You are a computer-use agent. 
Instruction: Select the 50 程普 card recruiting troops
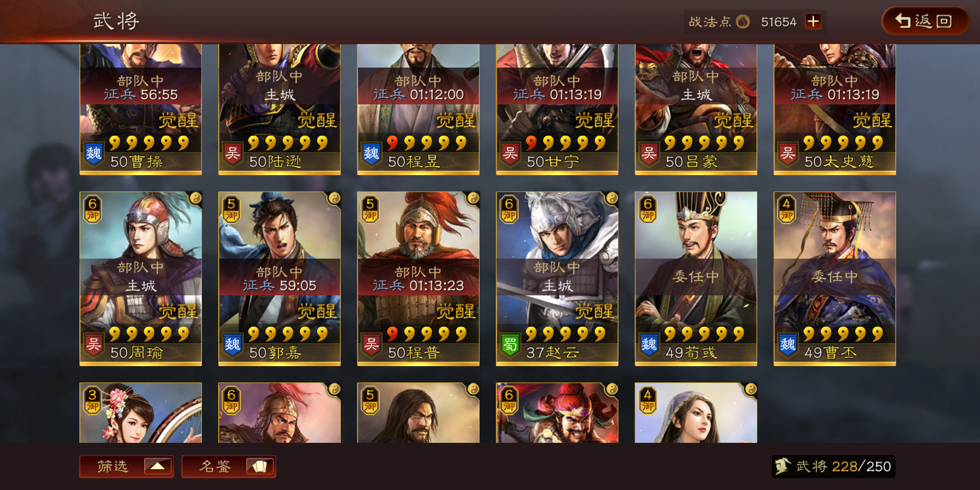(418, 279)
